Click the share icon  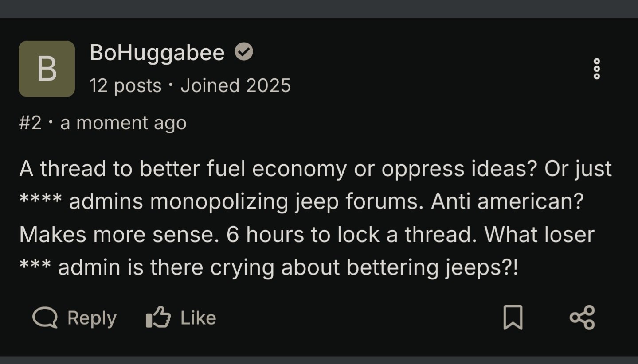pyautogui.click(x=582, y=318)
